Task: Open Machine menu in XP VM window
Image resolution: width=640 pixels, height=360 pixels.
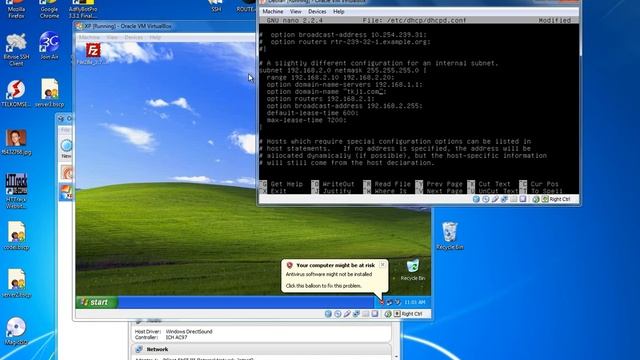Action: click(x=89, y=37)
